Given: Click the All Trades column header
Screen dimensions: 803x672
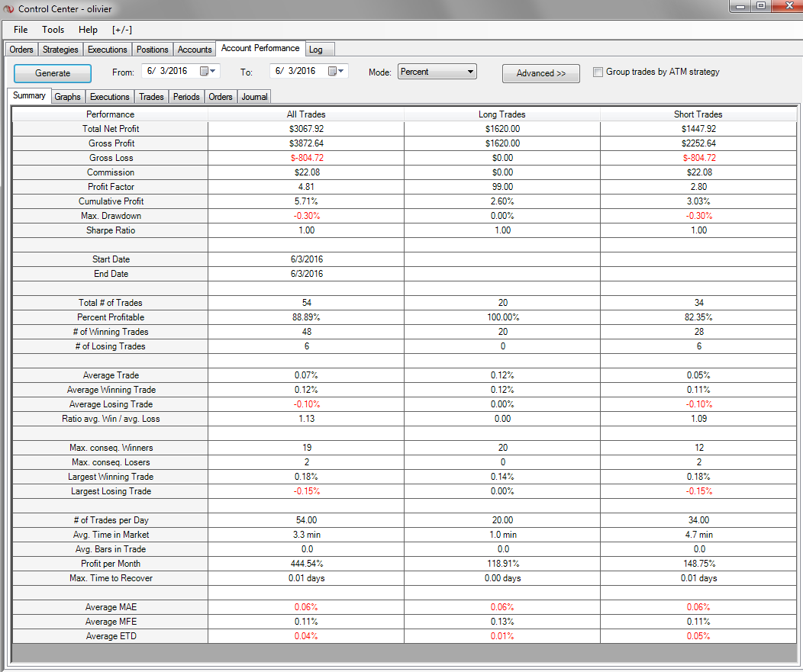Looking at the screenshot, I should pyautogui.click(x=306, y=114).
